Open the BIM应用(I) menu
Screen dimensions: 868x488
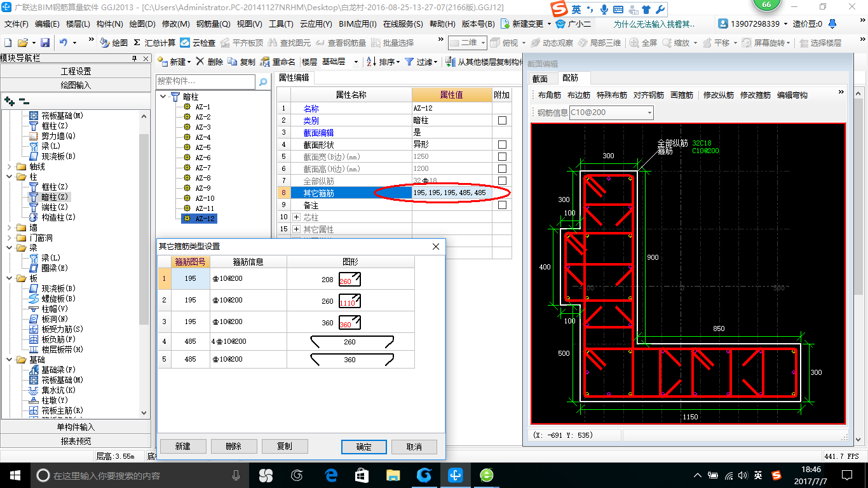click(357, 24)
